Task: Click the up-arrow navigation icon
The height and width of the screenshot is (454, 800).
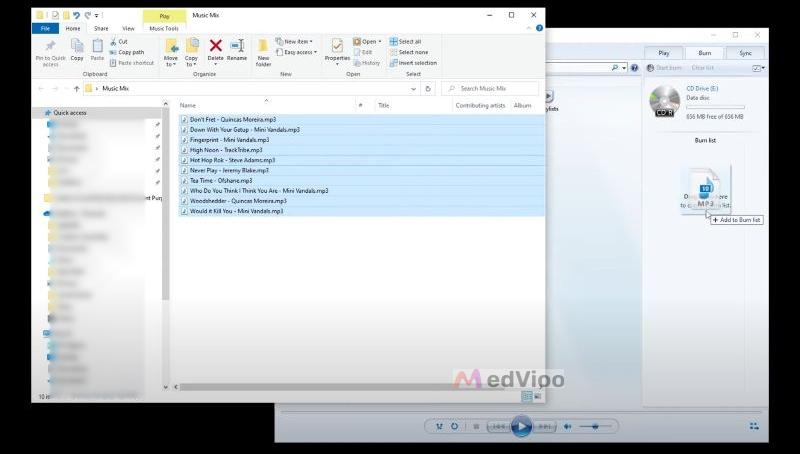Action: point(77,88)
